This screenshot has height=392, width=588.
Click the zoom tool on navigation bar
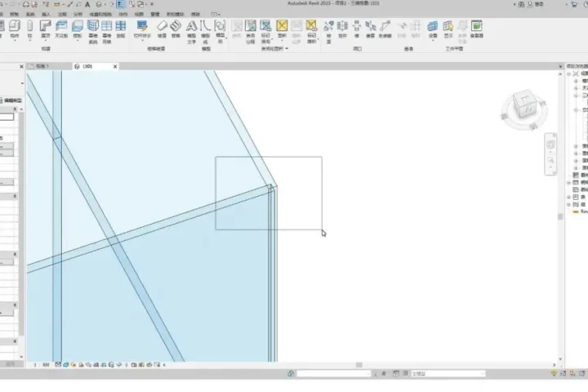[550, 160]
